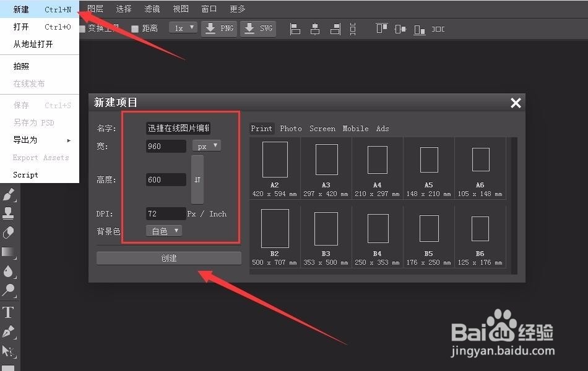Open the 视图 menu
Screen dimensions: 588x371
180,9
